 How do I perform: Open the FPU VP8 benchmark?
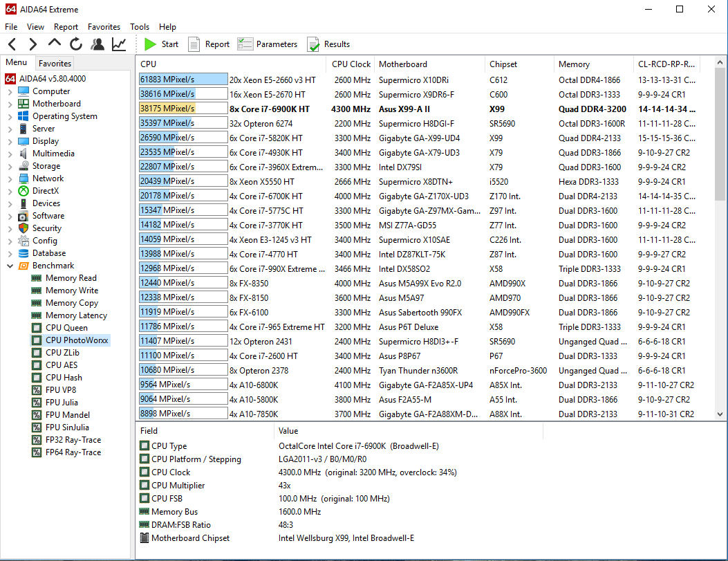61,390
